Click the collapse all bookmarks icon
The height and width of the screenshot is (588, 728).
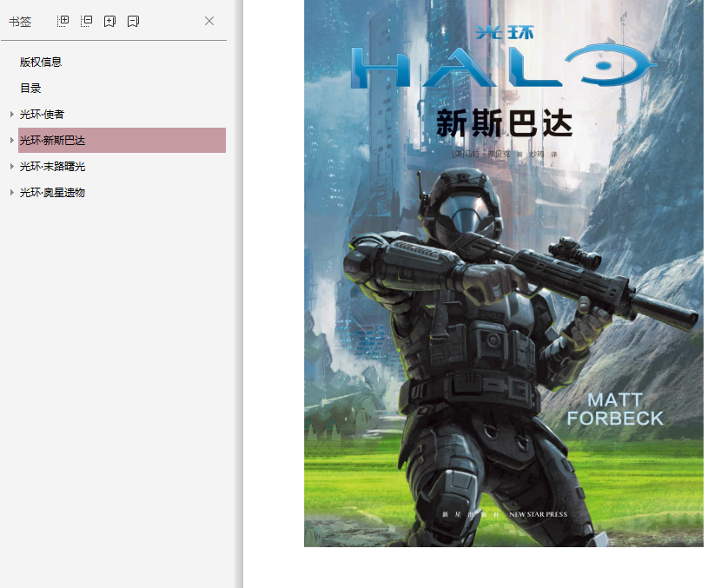[86, 22]
